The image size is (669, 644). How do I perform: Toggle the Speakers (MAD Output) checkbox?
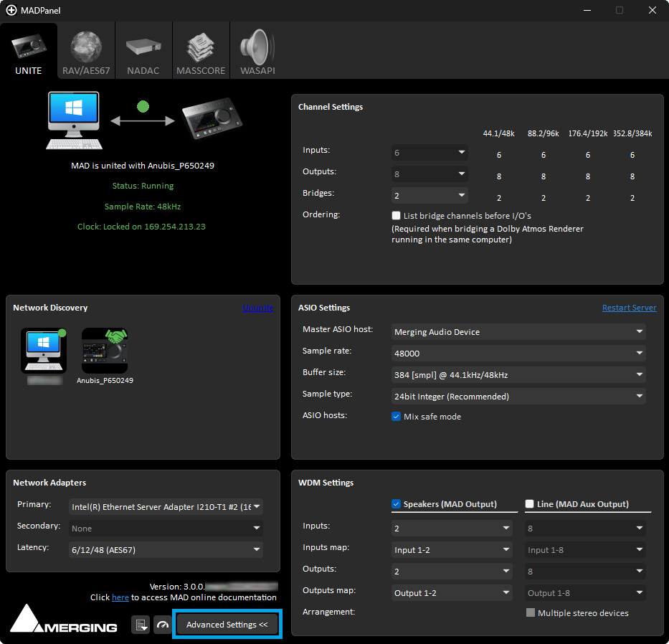point(396,504)
